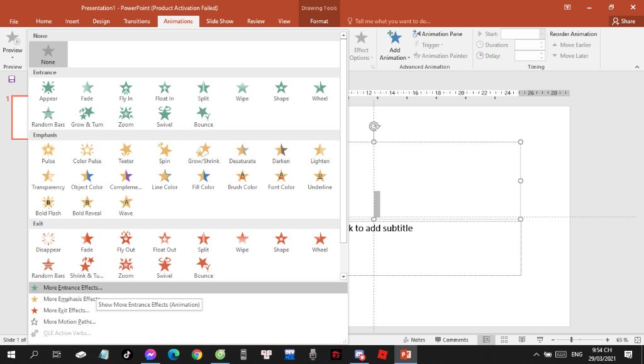
Task: Apply Grow & Turn entrance animation
Action: (87, 117)
